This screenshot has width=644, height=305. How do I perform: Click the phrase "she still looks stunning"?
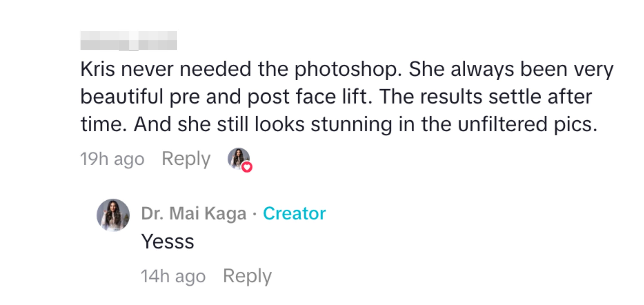[285, 124]
